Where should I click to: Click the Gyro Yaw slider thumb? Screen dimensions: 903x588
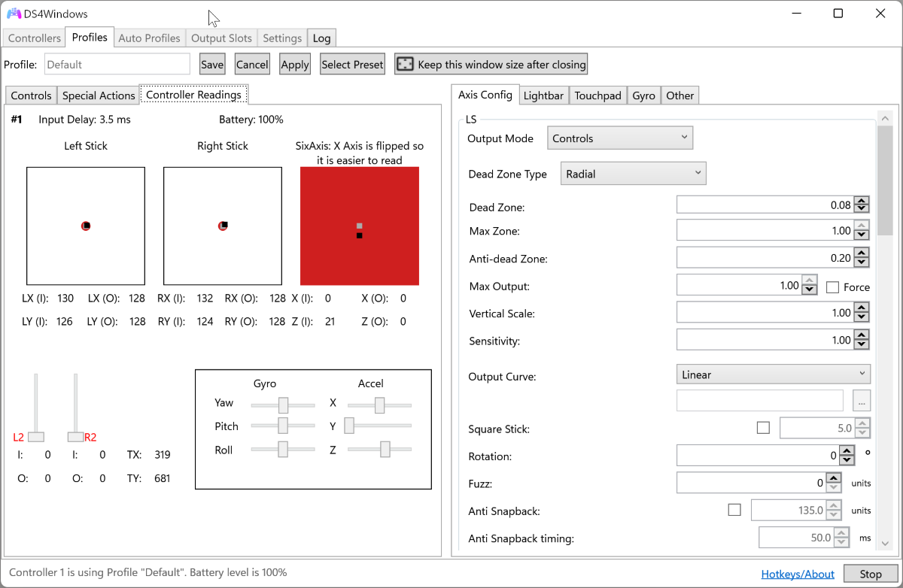click(283, 405)
